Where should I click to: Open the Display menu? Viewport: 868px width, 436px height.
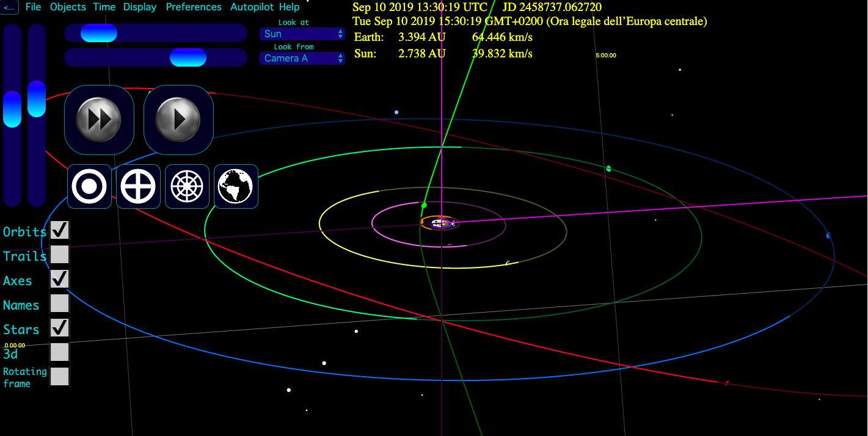pos(140,7)
